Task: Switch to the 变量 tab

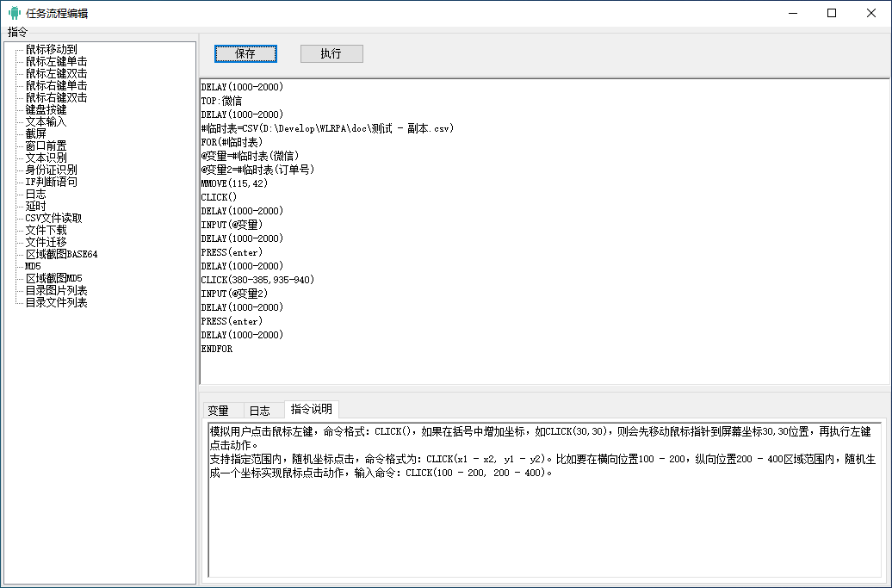Action: tap(219, 411)
